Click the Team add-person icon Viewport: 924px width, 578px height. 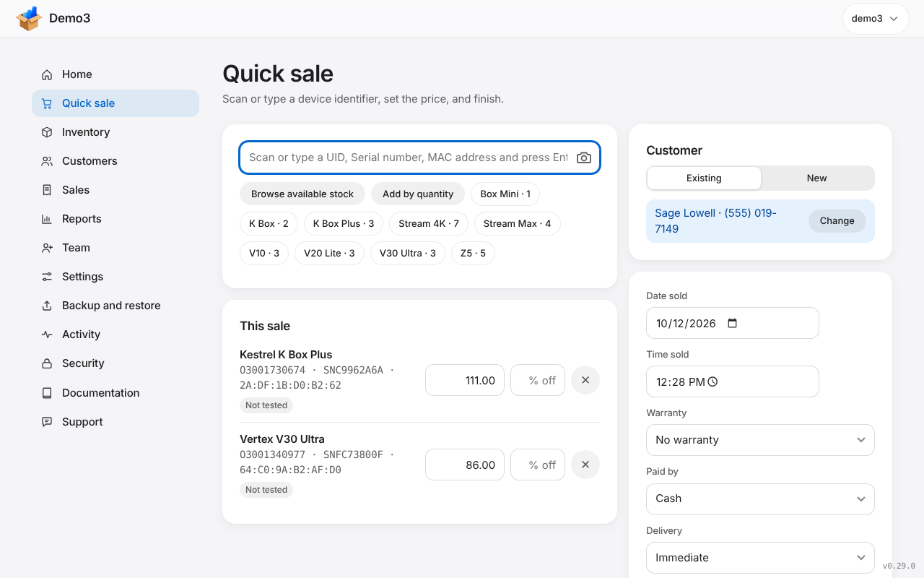click(x=47, y=248)
